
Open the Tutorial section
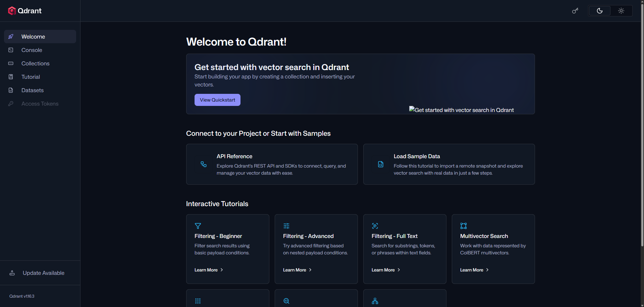coord(40,77)
